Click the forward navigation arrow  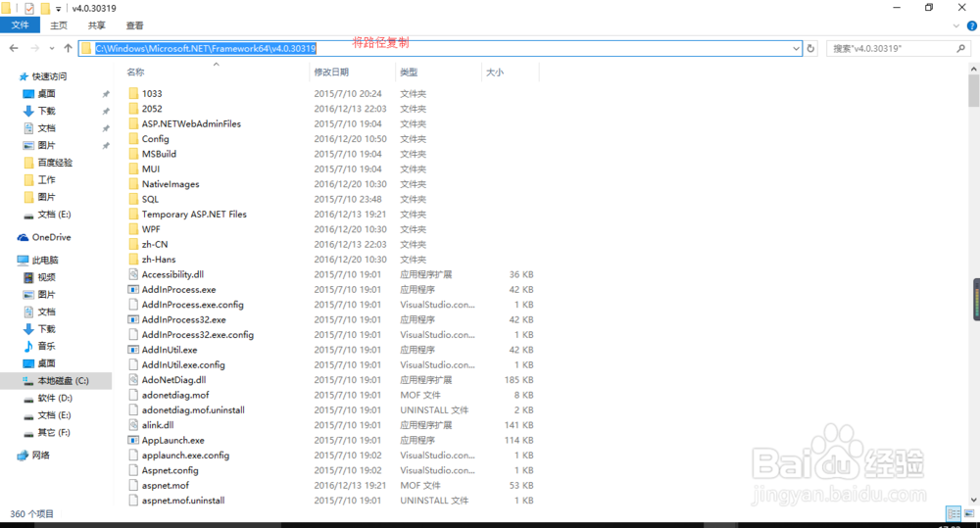pos(34,48)
